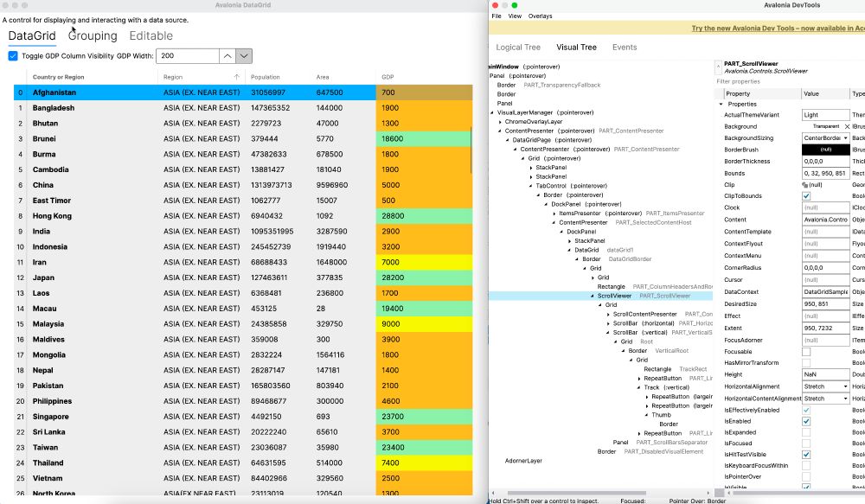Toggle the IsFocused property checkbox
This screenshot has width=865, height=504.
(806, 443)
